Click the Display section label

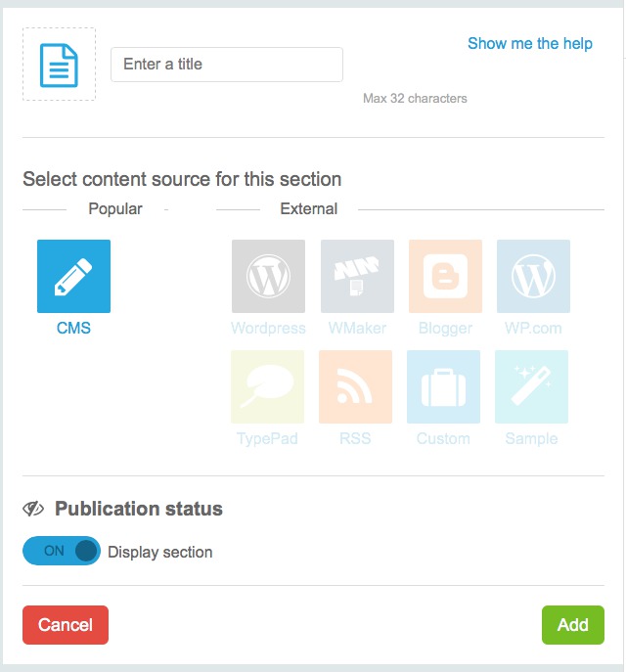click(159, 552)
